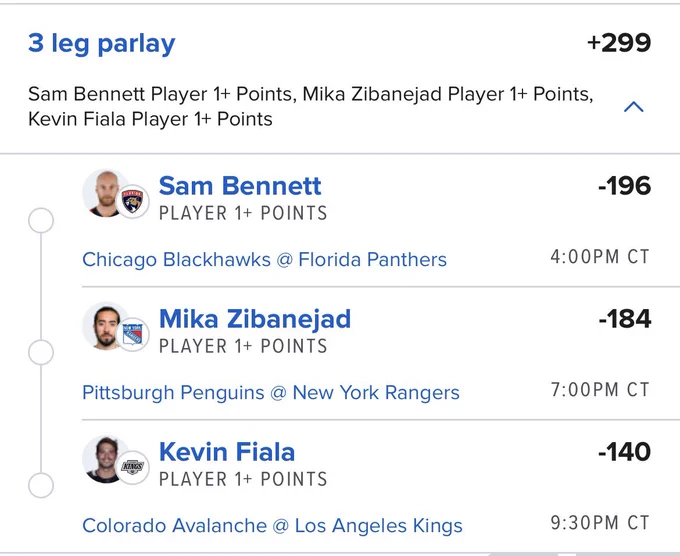This screenshot has width=680, height=556.
Task: Click the New York Rangers logo icon
Action: pyautogui.click(x=133, y=334)
